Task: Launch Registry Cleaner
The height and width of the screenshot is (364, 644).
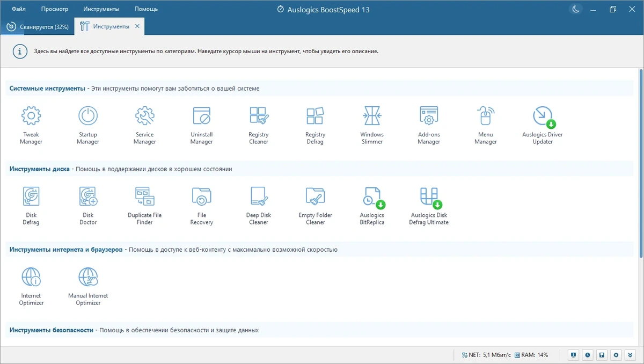Action: tap(259, 125)
